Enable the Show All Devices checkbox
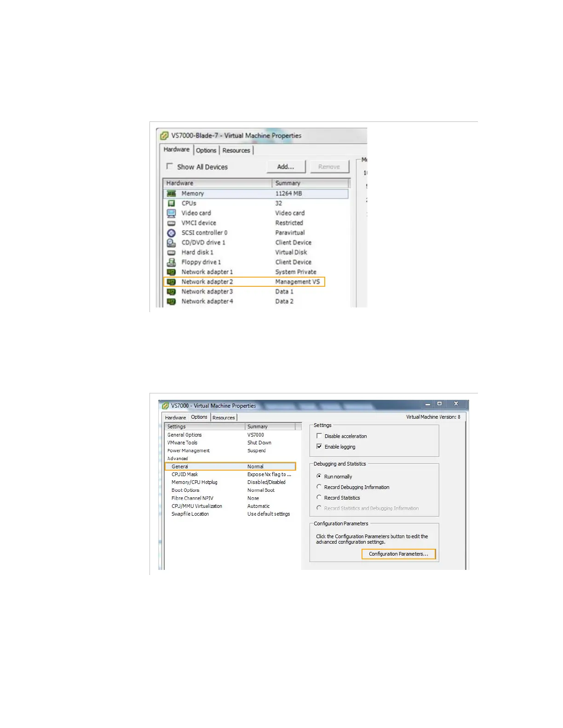 tap(170, 166)
